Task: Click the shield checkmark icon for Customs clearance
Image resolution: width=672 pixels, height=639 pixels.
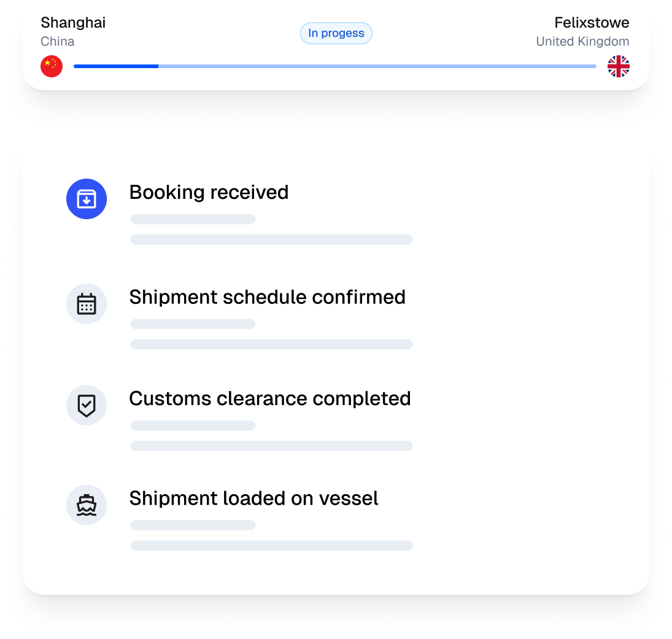Action: tap(87, 405)
